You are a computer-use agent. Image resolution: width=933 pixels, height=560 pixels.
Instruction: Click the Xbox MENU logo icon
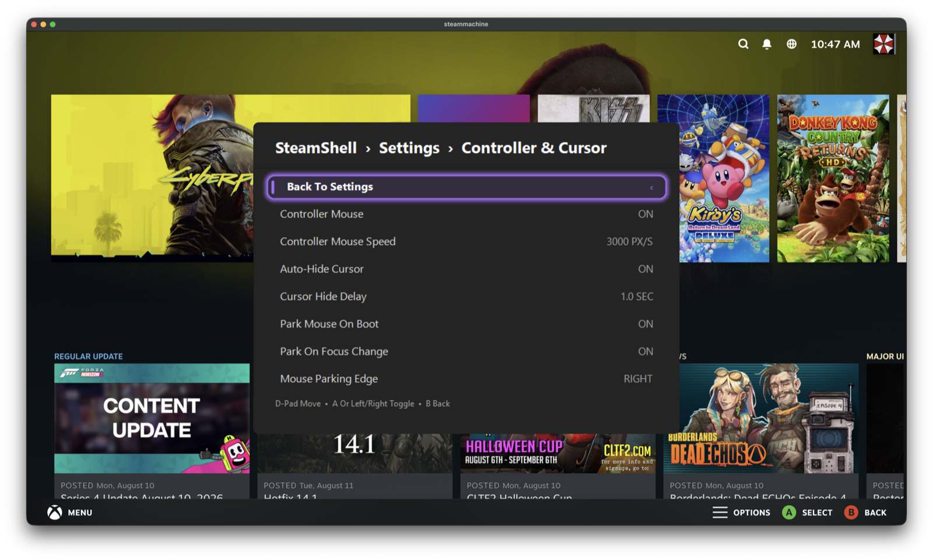55,513
